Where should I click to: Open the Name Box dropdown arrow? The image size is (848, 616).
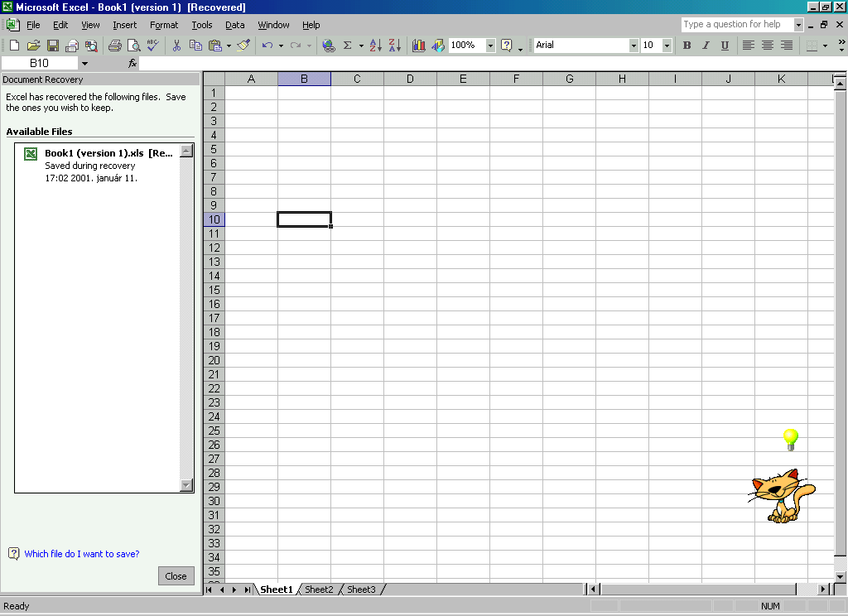click(85, 63)
